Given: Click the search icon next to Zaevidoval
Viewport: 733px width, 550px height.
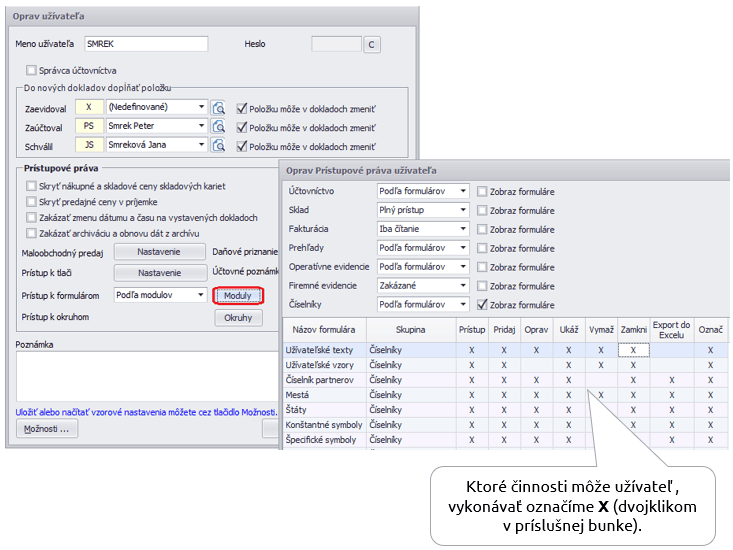Looking at the screenshot, I should (219, 108).
